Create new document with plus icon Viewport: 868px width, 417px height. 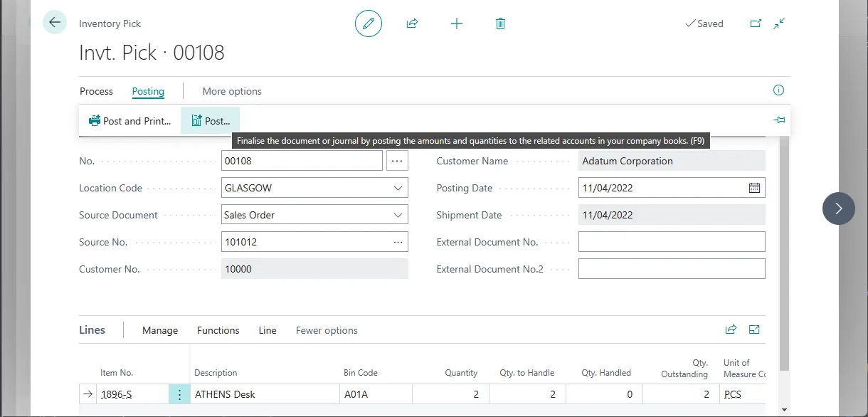click(x=457, y=23)
